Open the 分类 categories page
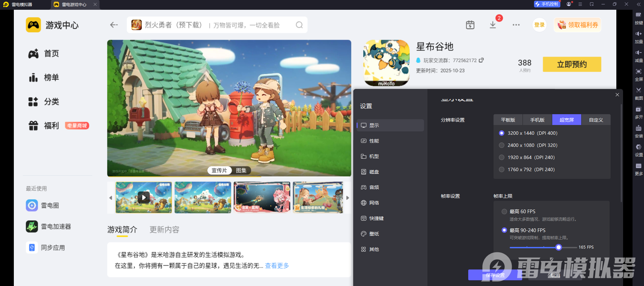 tap(44, 102)
